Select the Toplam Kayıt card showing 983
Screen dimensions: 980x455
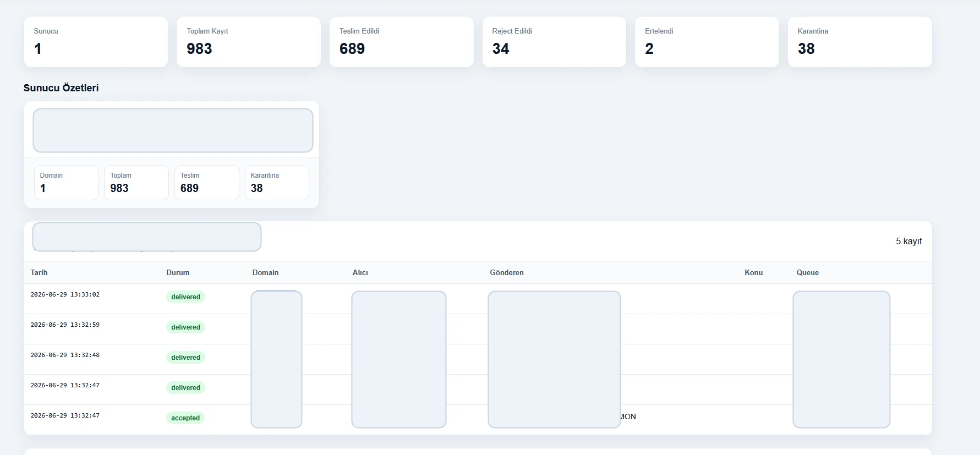coord(249,42)
